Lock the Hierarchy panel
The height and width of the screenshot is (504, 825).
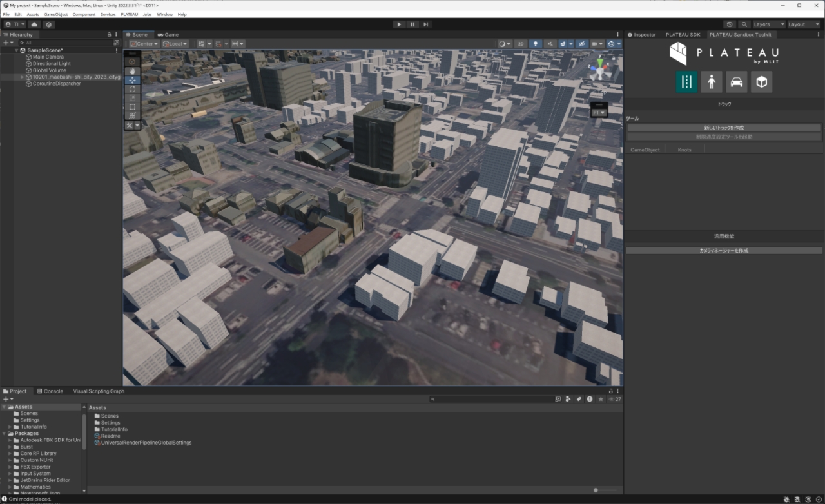[110, 34]
